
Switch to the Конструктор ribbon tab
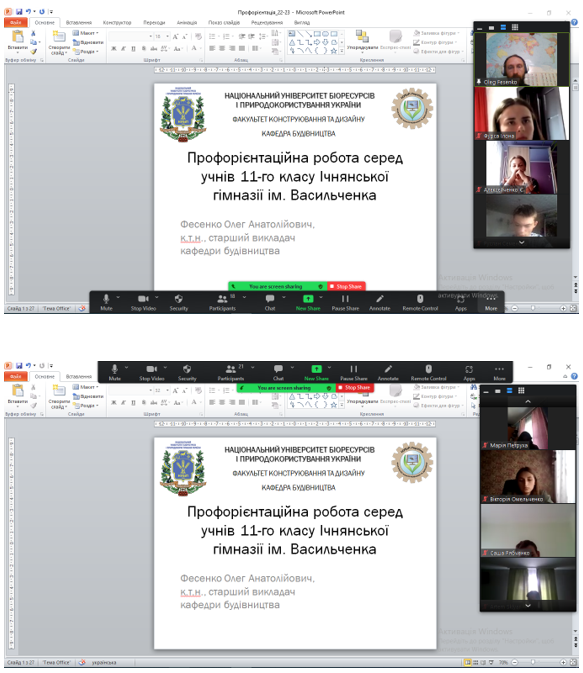117,22
